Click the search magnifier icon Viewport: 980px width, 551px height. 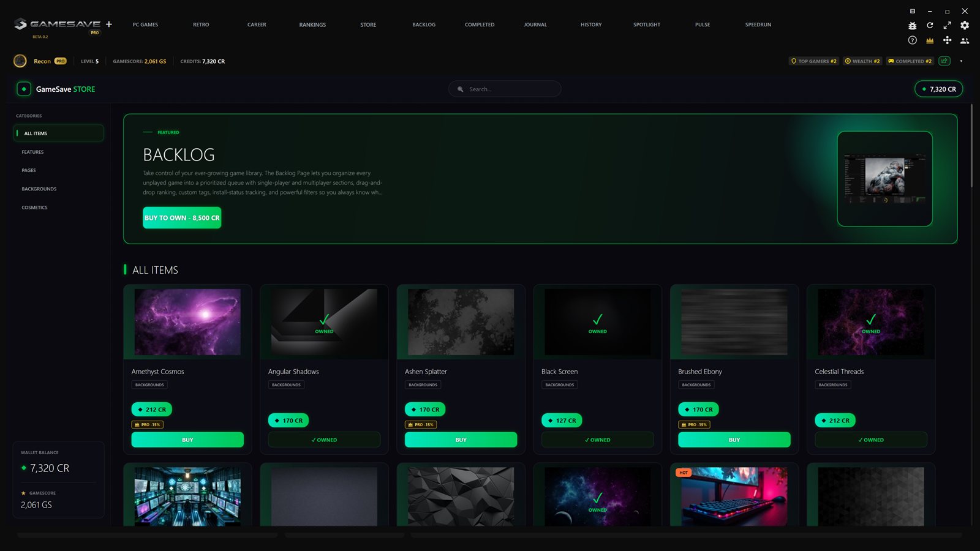click(x=461, y=89)
